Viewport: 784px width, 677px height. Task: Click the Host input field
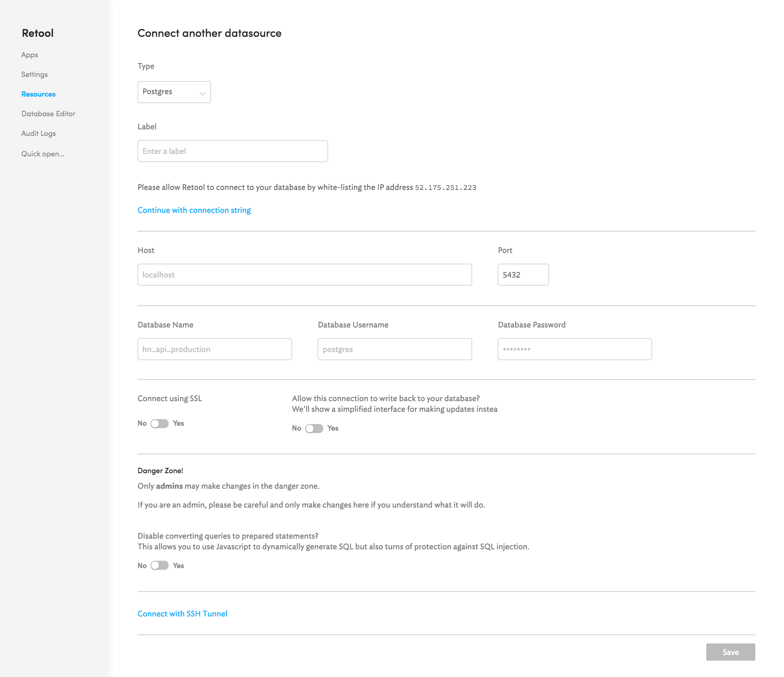[x=305, y=275]
